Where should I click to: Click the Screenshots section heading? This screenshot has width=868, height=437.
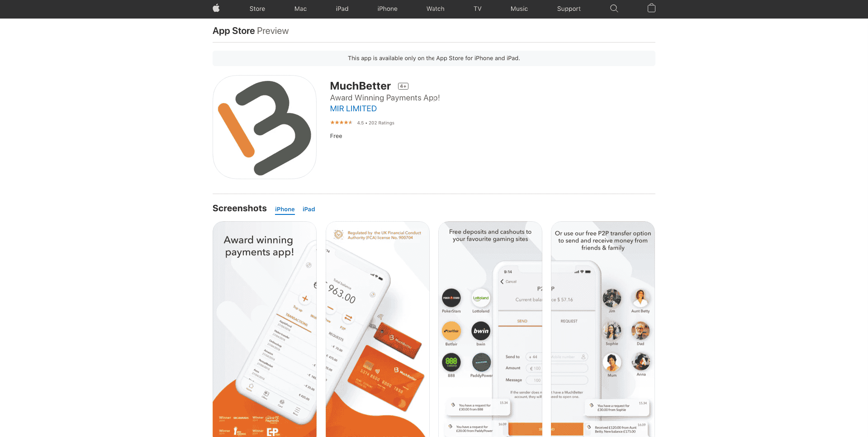[x=240, y=208]
